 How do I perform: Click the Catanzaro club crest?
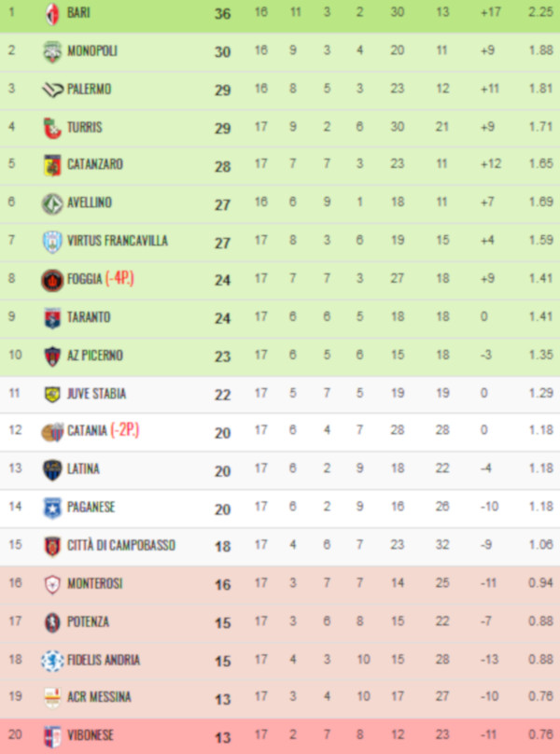coord(52,165)
